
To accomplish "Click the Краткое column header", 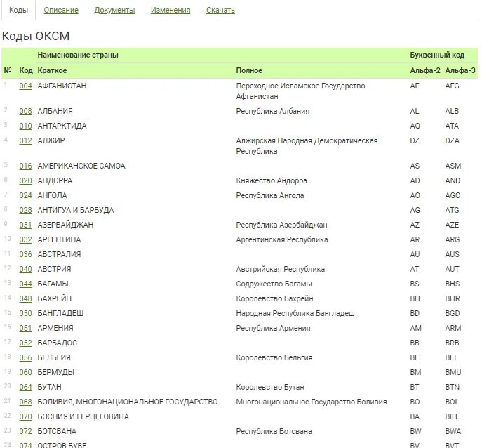I will click(x=52, y=70).
